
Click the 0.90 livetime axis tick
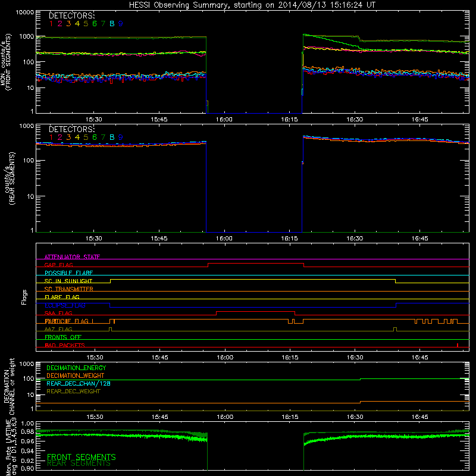click(27, 469)
